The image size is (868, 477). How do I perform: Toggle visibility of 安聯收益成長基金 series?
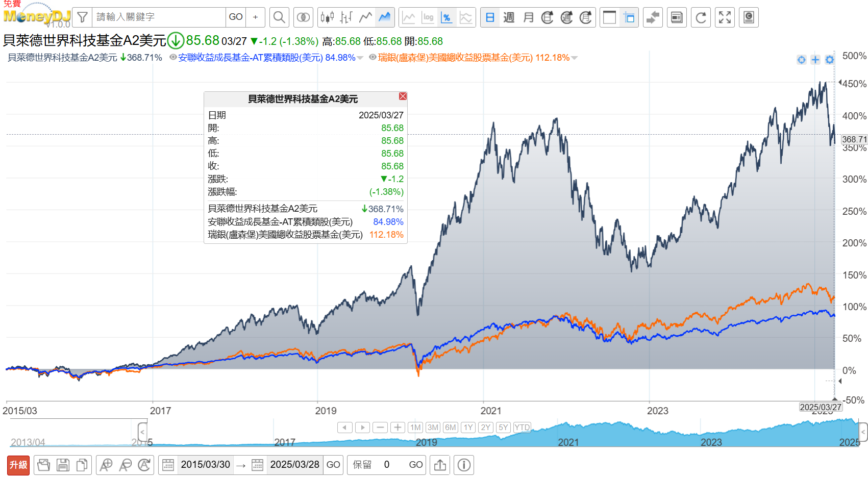173,58
